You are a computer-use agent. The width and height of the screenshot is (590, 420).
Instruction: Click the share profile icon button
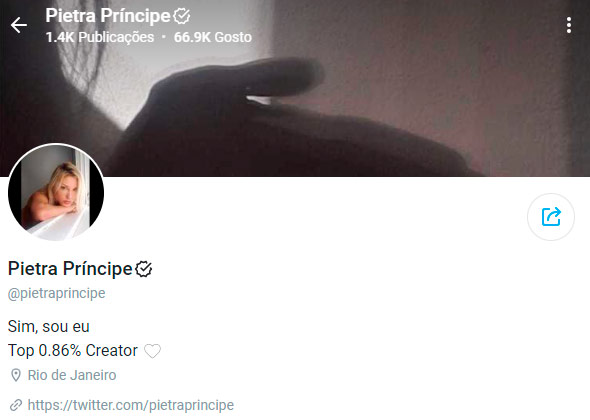[551, 217]
